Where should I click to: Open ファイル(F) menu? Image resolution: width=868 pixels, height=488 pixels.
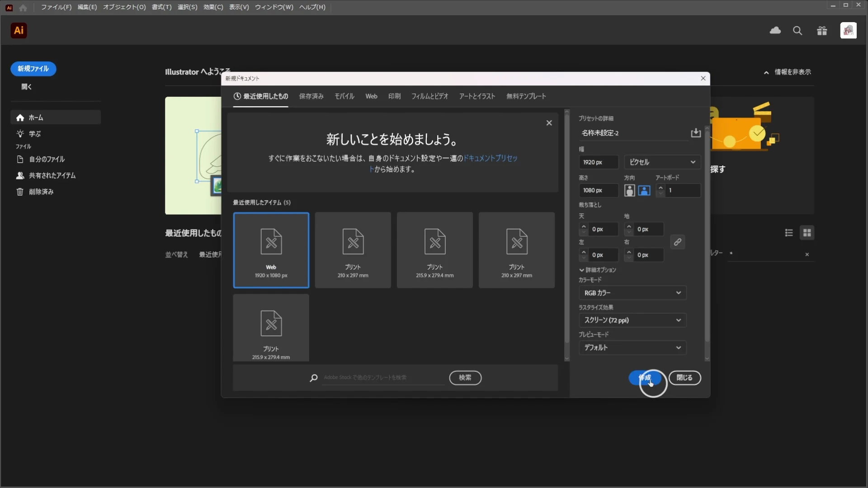(x=56, y=7)
